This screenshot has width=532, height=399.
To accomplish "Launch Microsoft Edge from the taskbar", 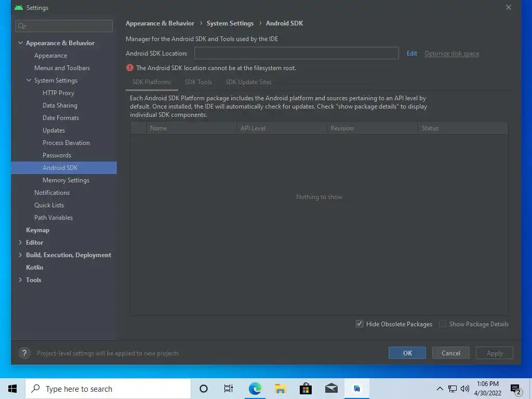I will tap(255, 389).
